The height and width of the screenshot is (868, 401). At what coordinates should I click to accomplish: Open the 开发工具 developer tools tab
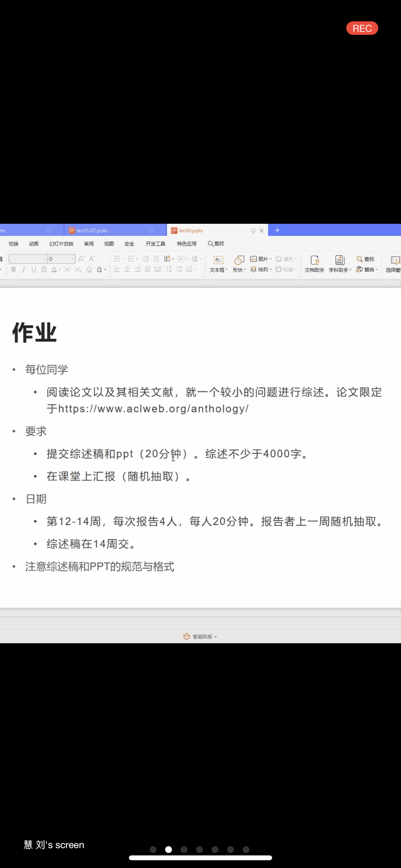[155, 244]
